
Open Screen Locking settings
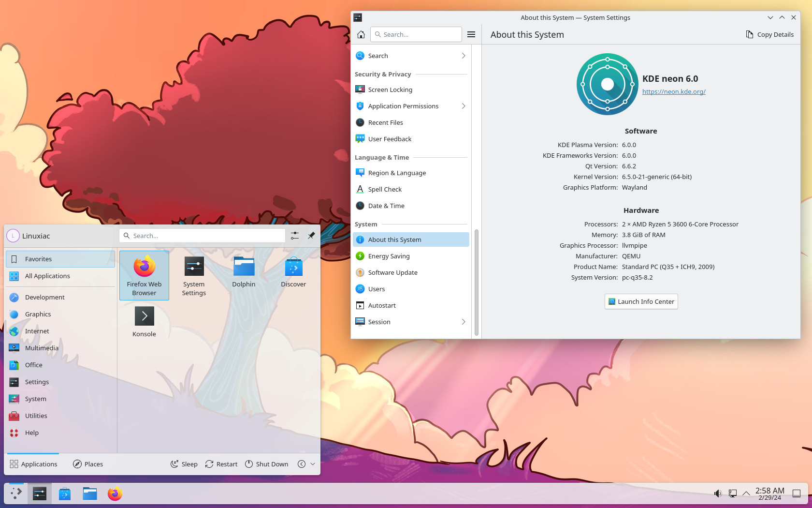point(411,90)
